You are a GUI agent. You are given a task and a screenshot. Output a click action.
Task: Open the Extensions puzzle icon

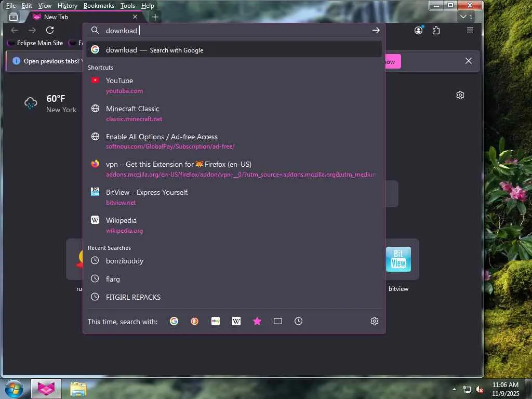pos(436,30)
